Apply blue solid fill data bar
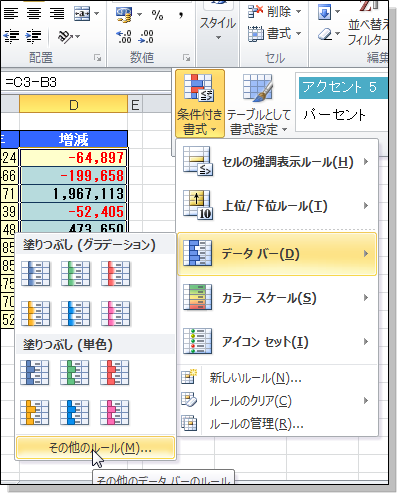 pos(35,373)
